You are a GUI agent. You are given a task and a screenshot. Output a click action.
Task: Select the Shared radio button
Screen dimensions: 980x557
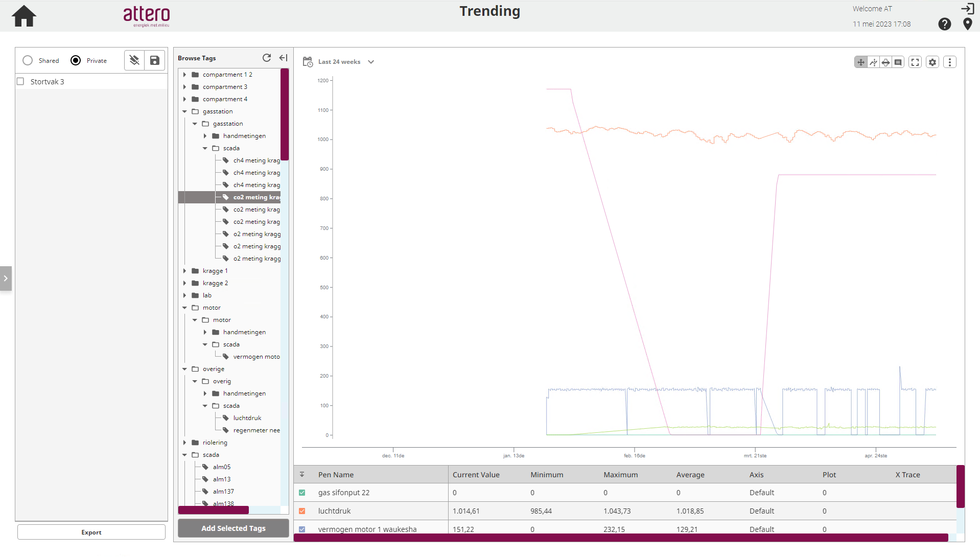[x=28, y=60]
